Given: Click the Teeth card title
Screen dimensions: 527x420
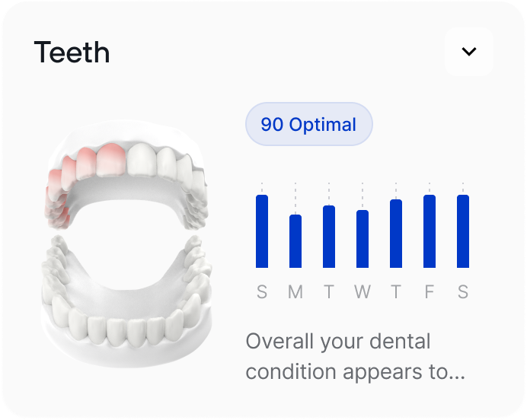Looking at the screenshot, I should click(72, 52).
